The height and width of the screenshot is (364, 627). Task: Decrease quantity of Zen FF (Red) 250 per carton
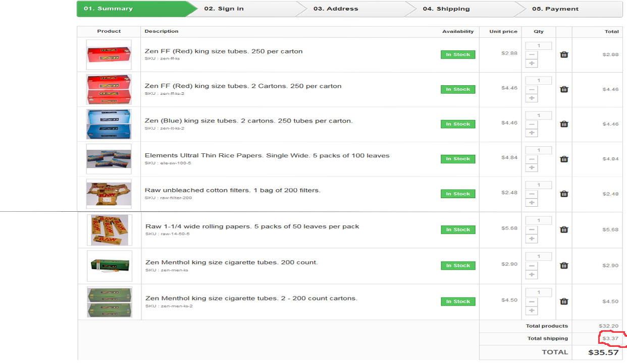532,55
